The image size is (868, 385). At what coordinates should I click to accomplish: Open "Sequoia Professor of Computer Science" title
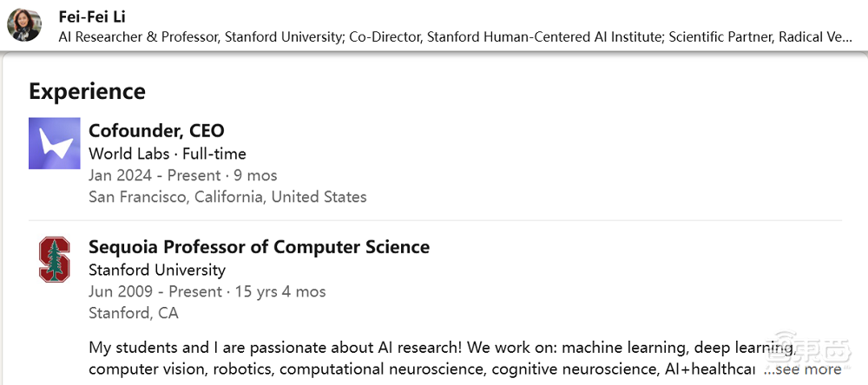tap(259, 247)
